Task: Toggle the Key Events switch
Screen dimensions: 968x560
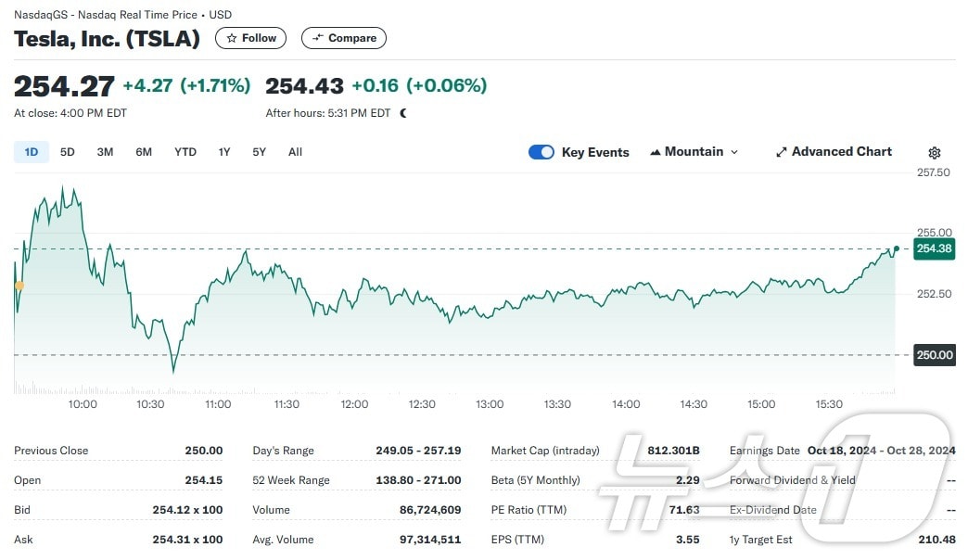Action: tap(541, 152)
